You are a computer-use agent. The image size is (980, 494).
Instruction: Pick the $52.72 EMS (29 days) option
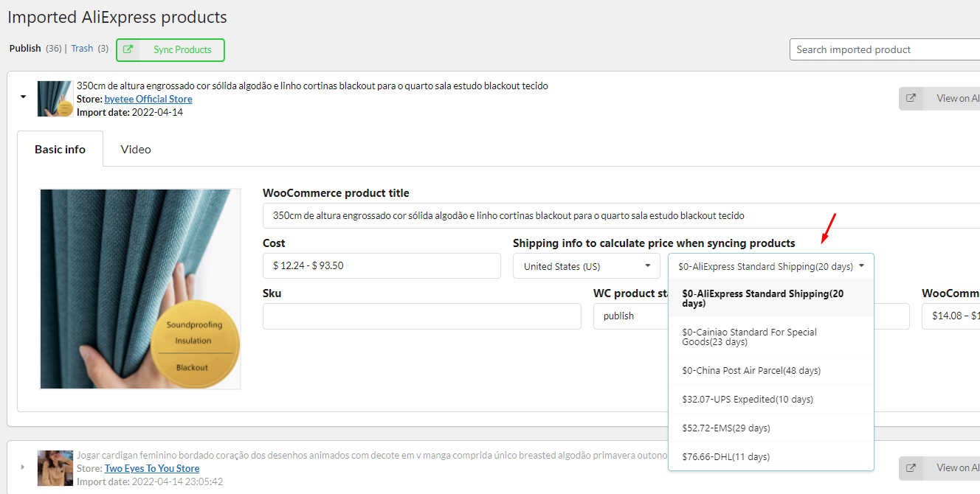click(x=771, y=428)
